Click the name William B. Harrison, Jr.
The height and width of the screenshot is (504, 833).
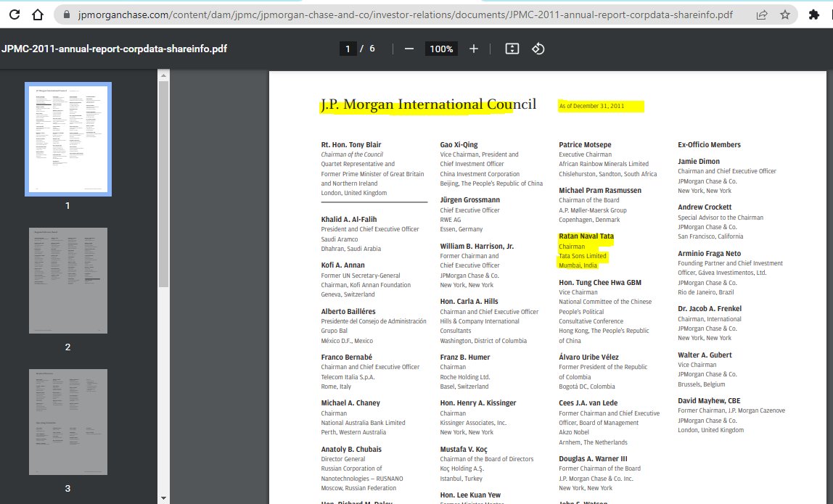[477, 247]
